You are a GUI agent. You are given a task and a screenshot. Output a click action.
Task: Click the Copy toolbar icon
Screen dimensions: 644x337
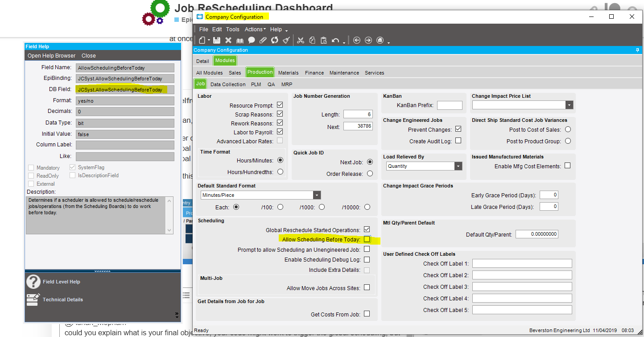coord(312,40)
